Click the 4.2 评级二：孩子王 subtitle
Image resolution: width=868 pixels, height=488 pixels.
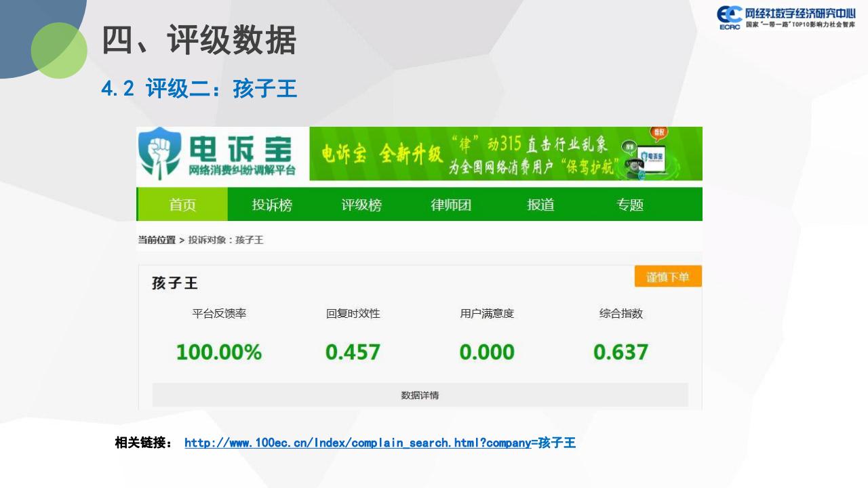click(x=199, y=88)
